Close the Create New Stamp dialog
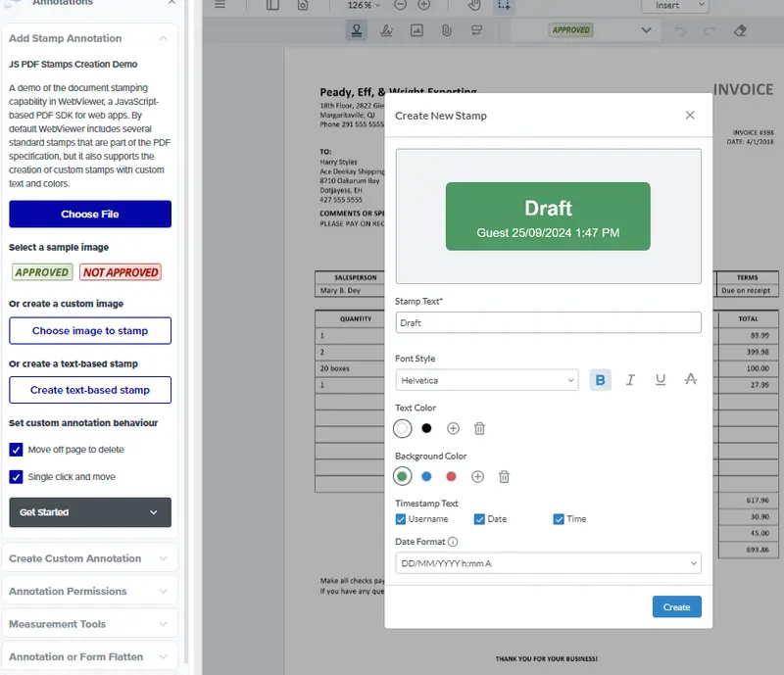The width and height of the screenshot is (784, 675). [x=690, y=116]
